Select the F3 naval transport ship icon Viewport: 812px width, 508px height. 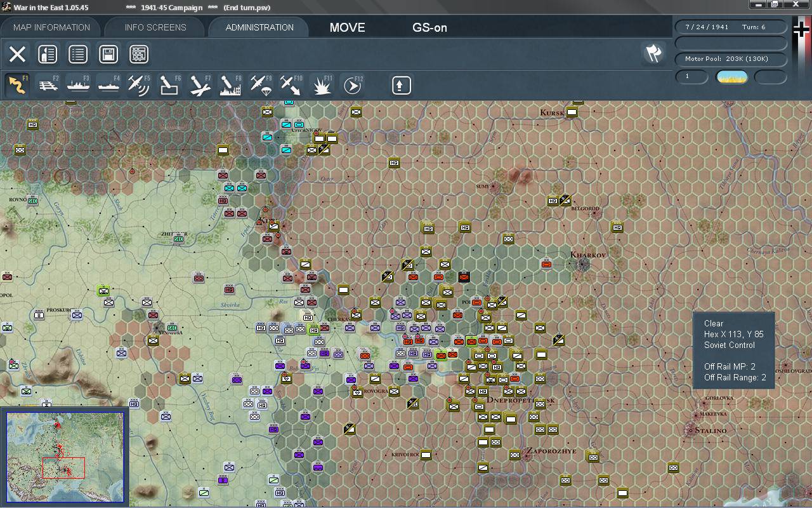pyautogui.click(x=79, y=85)
